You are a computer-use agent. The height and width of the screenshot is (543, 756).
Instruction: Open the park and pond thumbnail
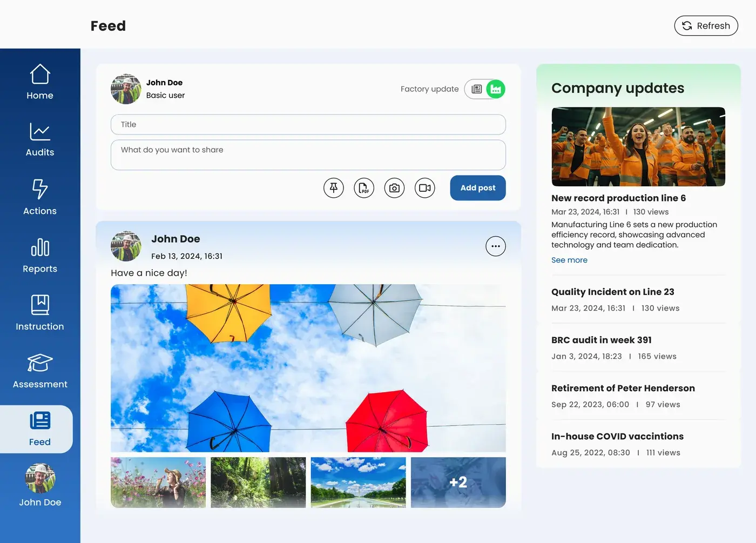(358, 482)
